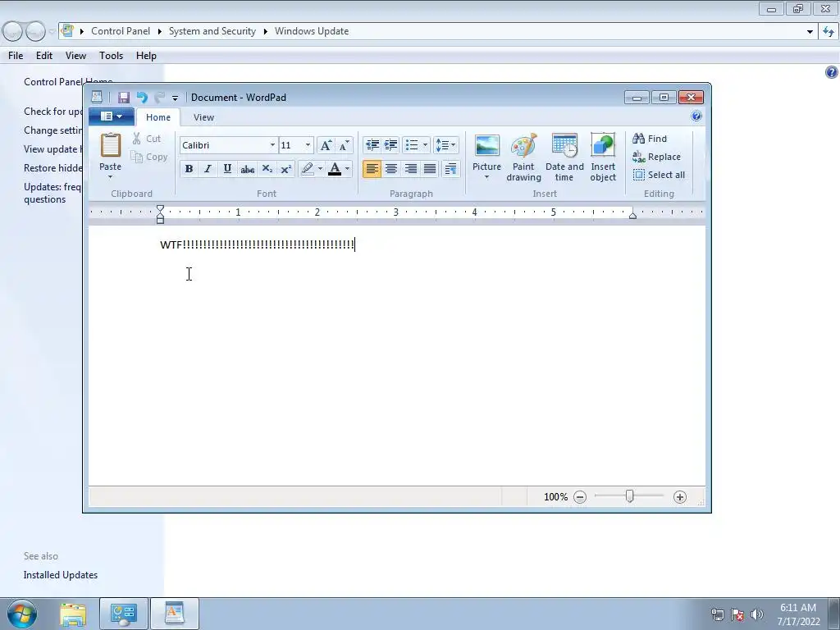Screen dimensions: 840x630
Task: Click the volume speaker tray icon
Action: pos(756,614)
